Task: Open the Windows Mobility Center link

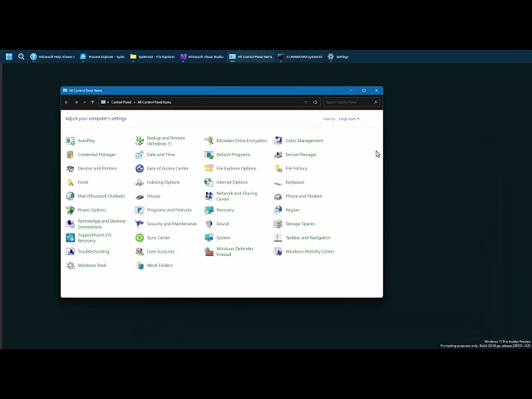Action: tap(310, 252)
